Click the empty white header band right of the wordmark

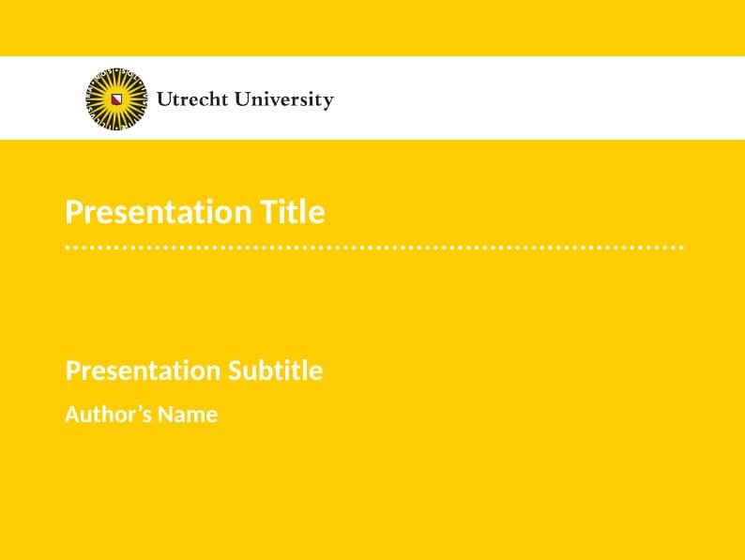point(535,98)
